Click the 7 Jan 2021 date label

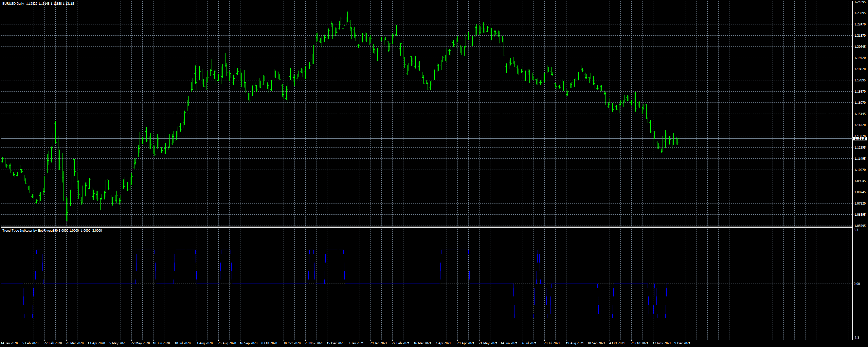(356, 343)
